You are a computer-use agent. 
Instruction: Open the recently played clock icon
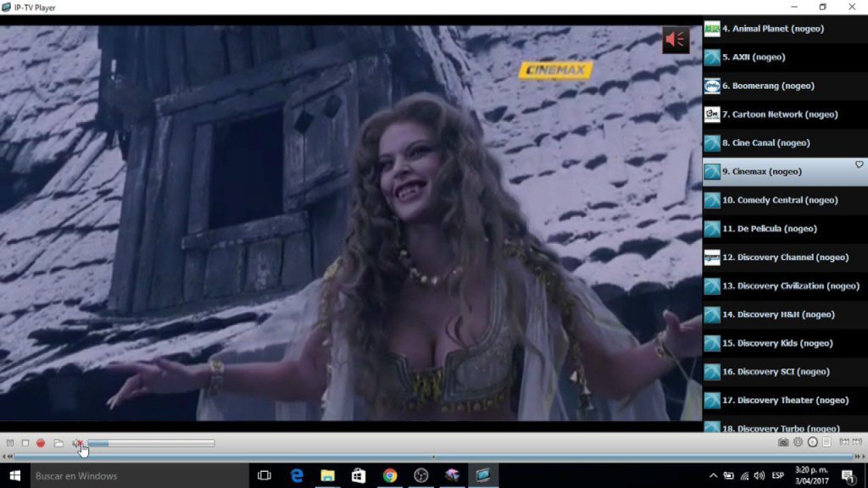tap(812, 441)
